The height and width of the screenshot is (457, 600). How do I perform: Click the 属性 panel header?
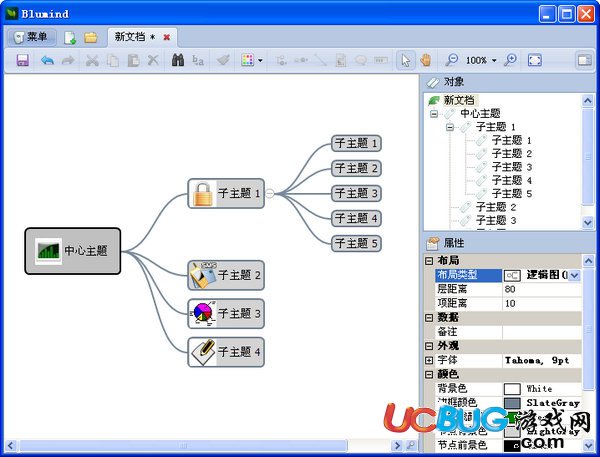(509, 243)
